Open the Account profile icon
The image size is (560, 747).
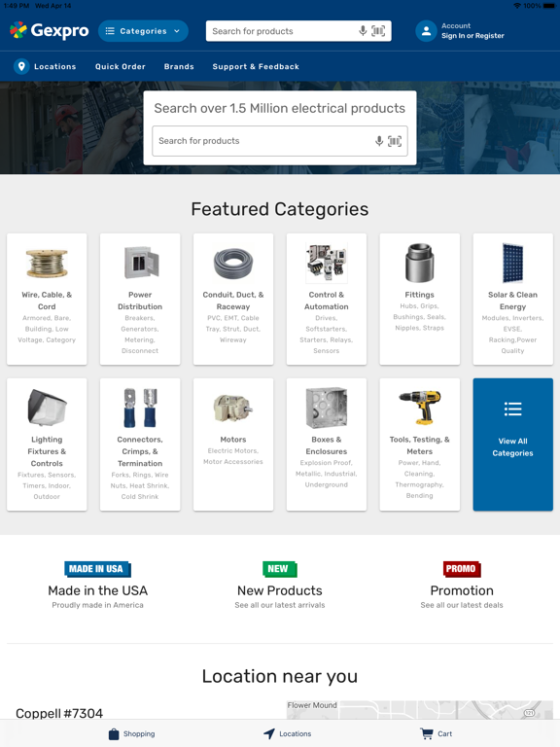[426, 31]
